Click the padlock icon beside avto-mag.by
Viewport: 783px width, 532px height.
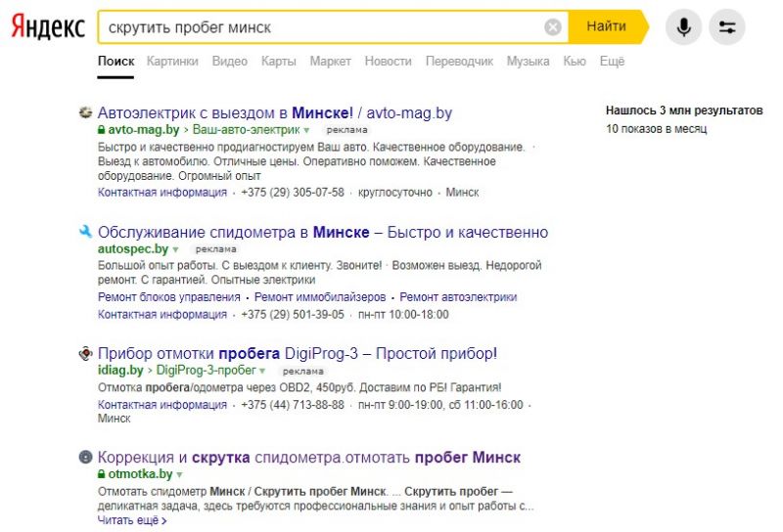point(102,130)
